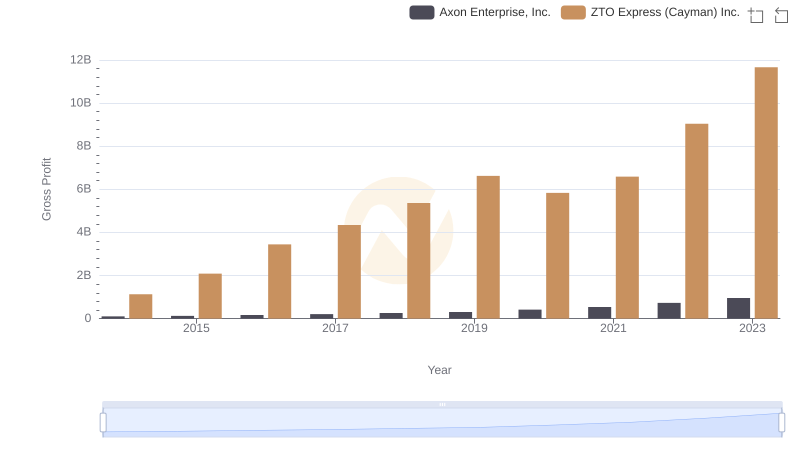Click the 2023 x-axis label
This screenshot has height=461, width=800.
(x=753, y=328)
